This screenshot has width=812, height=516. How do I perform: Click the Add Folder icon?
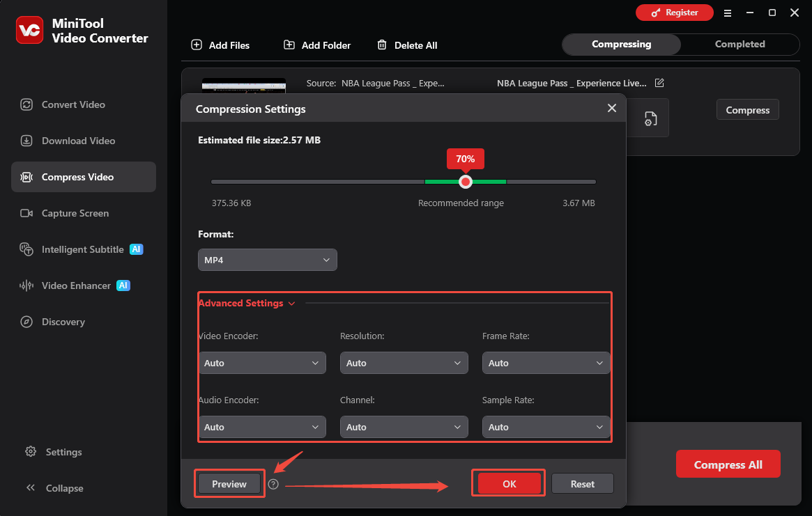tap(289, 45)
